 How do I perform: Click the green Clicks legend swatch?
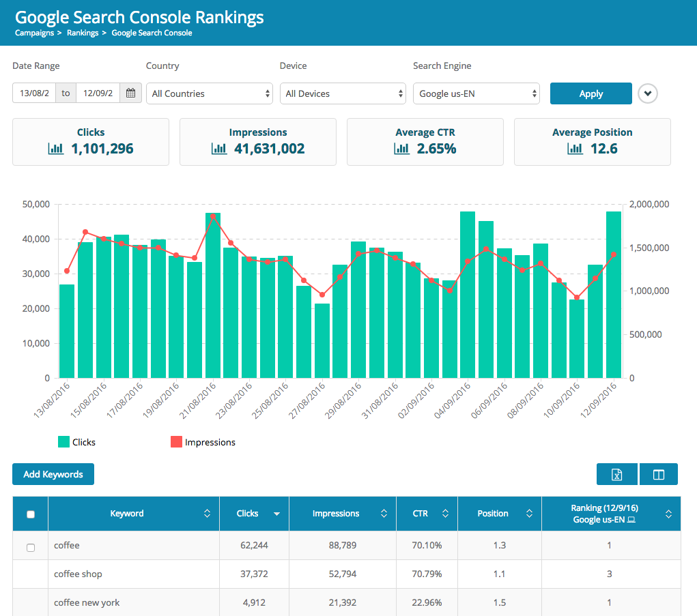coord(63,442)
